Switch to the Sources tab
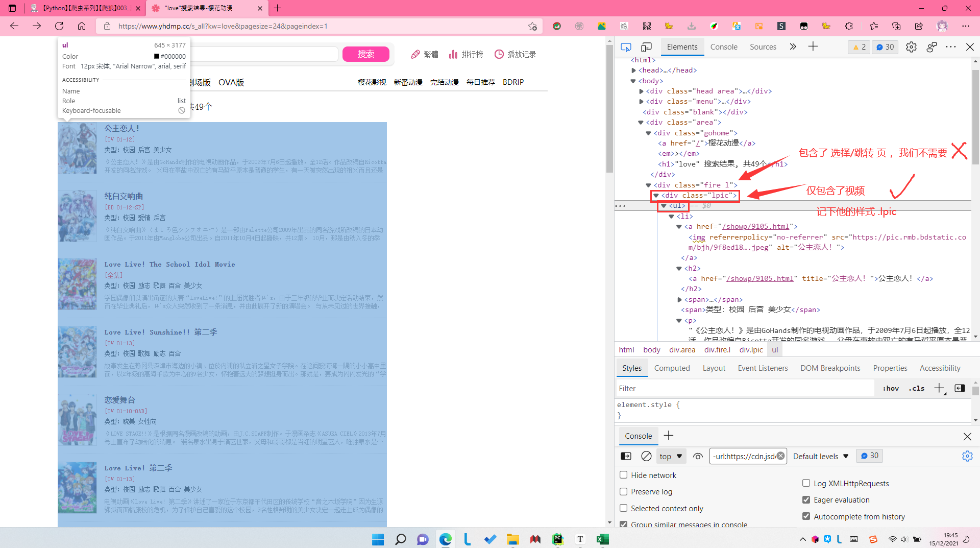Screen dimensions: 980x548 (x=763, y=47)
